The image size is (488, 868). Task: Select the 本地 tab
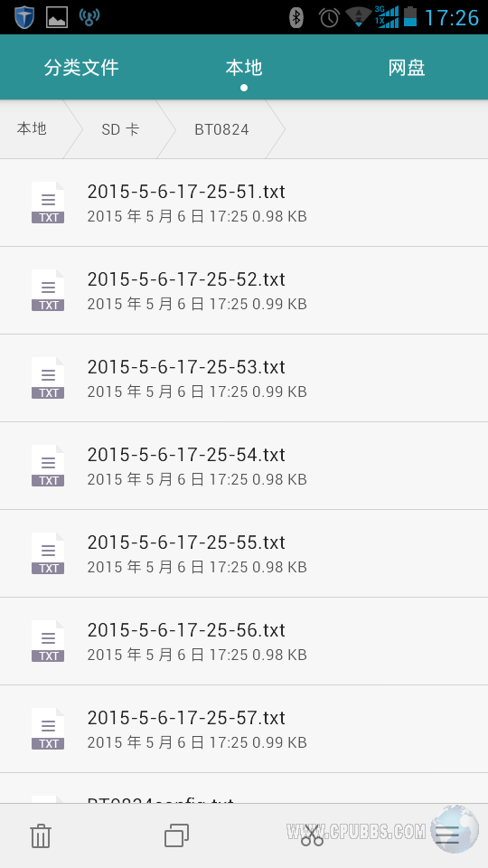tap(244, 68)
